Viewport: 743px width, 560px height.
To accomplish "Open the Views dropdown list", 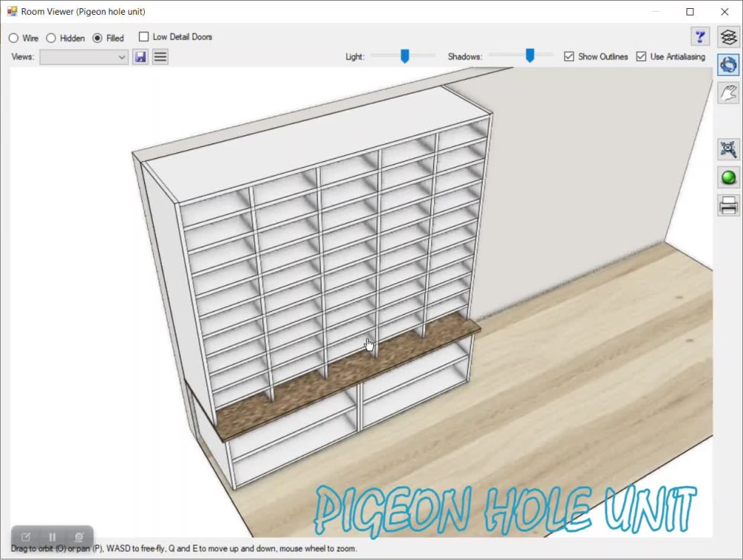I will (84, 57).
